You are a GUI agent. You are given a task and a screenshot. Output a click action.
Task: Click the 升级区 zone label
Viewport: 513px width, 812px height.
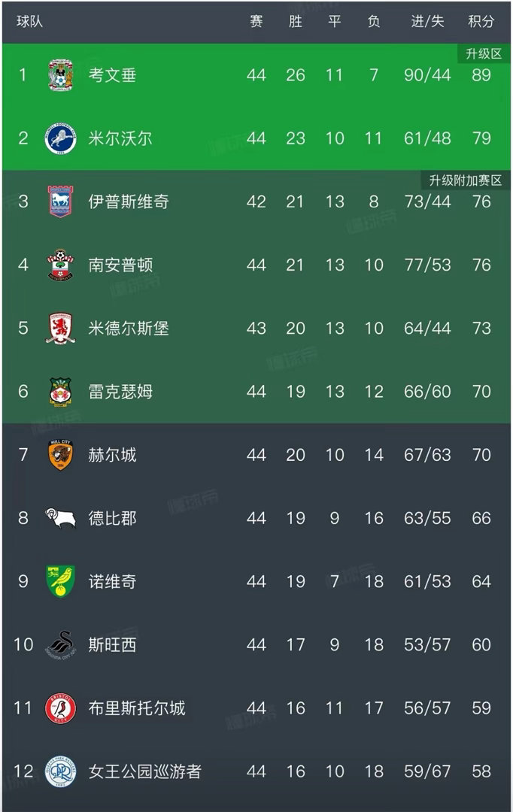coord(484,54)
